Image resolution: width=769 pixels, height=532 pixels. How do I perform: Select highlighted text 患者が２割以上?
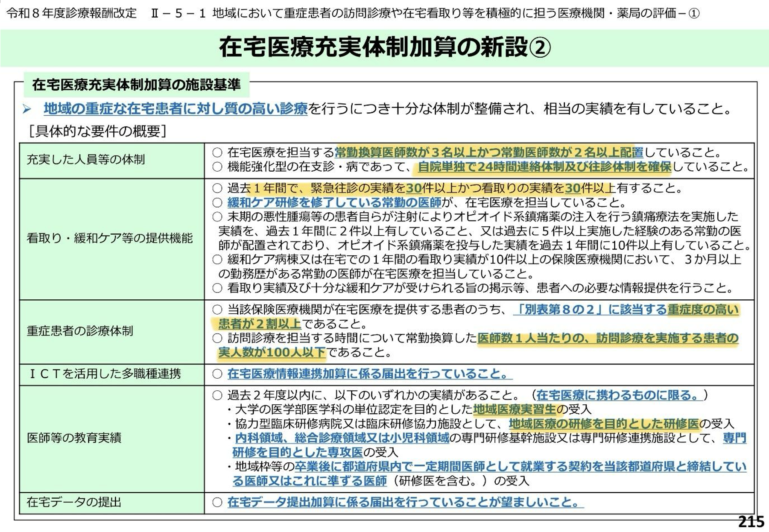[x=260, y=324]
